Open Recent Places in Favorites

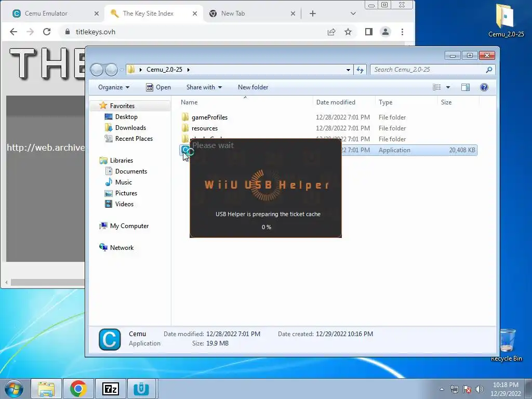[134, 138]
